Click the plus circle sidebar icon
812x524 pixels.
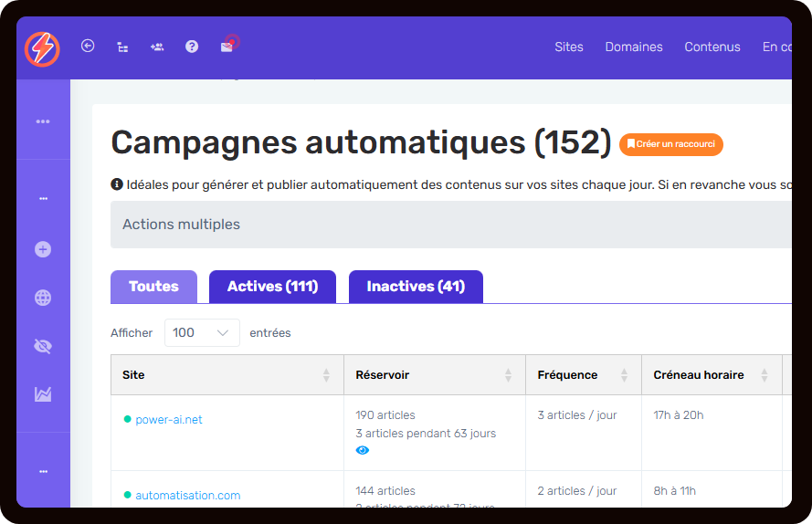[43, 249]
